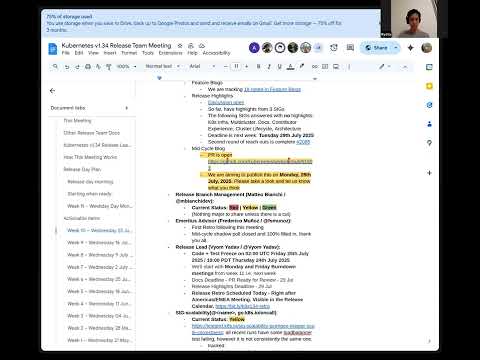The width and height of the screenshot is (480, 360).
Task: Open the editing mode pencil dropdown
Action: [384, 67]
